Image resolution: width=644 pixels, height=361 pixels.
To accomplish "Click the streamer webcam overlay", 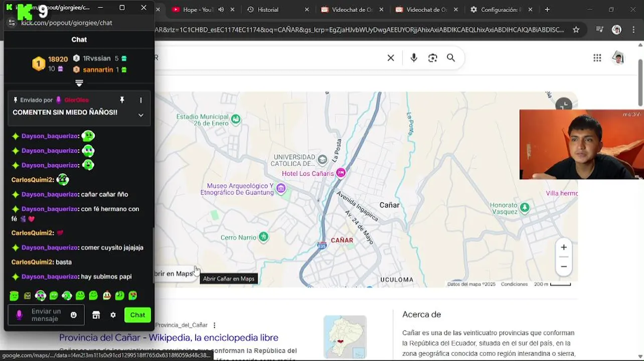I will [581, 144].
